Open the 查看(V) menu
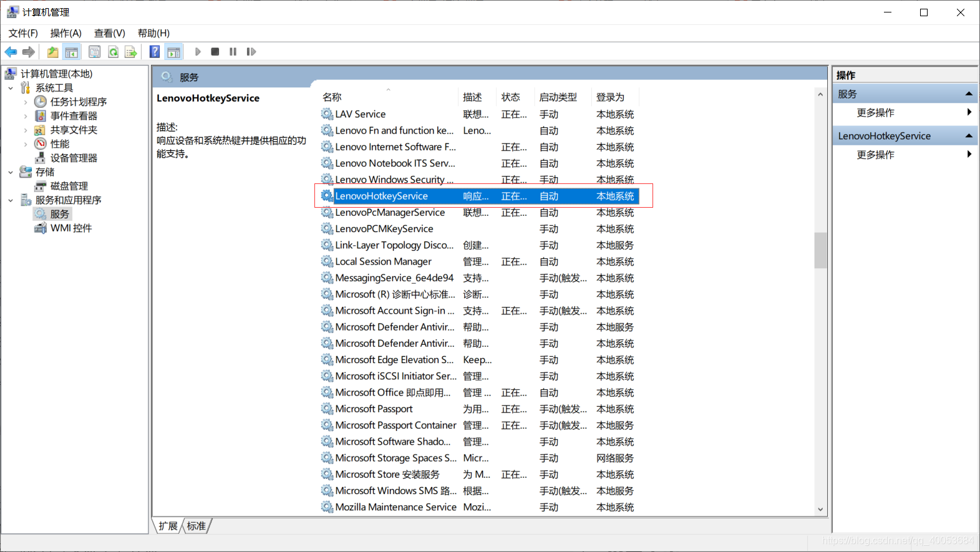The width and height of the screenshot is (980, 552). click(x=110, y=33)
